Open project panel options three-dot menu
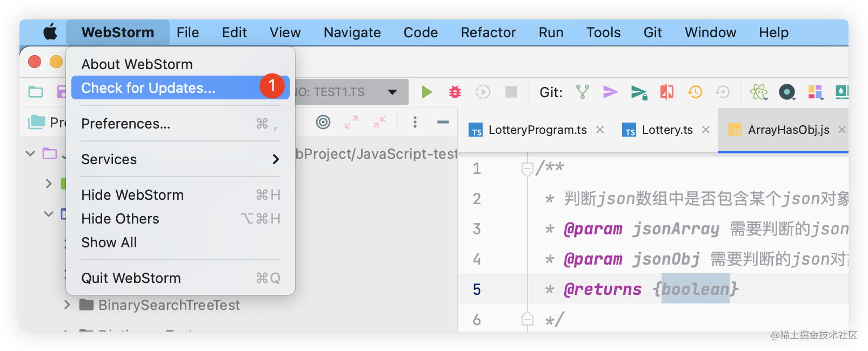 tap(415, 123)
